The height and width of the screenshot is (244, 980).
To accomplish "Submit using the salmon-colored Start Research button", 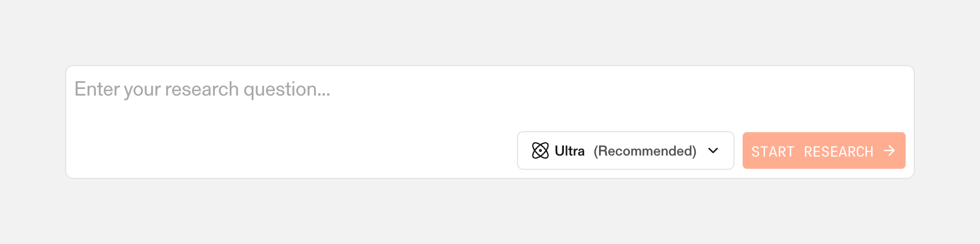I will [x=824, y=150].
